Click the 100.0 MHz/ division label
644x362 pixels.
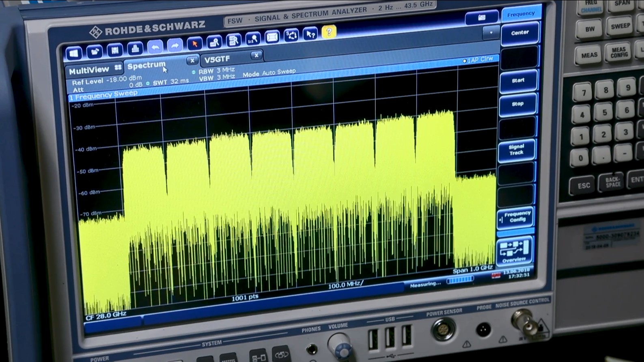click(x=346, y=285)
